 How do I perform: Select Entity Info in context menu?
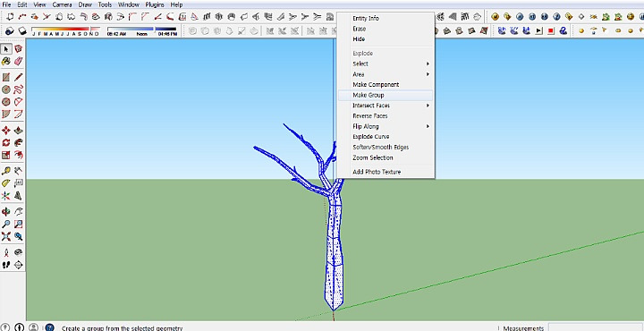click(x=386, y=19)
